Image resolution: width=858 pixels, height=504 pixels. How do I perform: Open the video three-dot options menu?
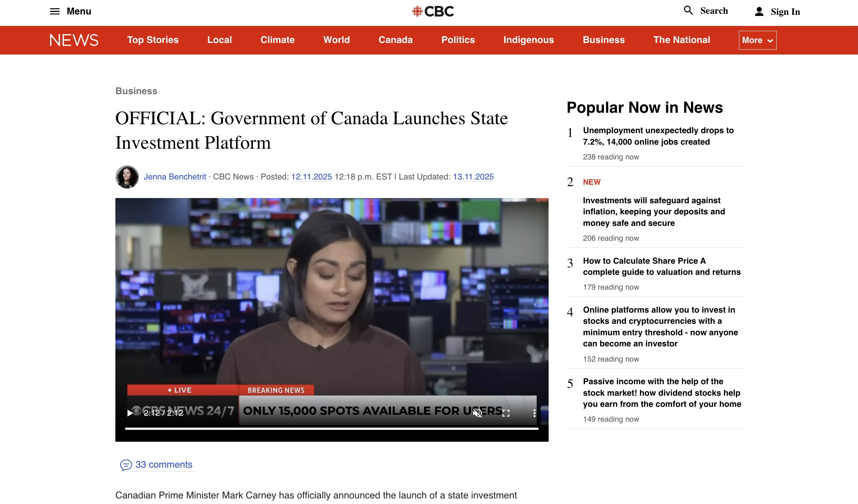[x=534, y=413]
